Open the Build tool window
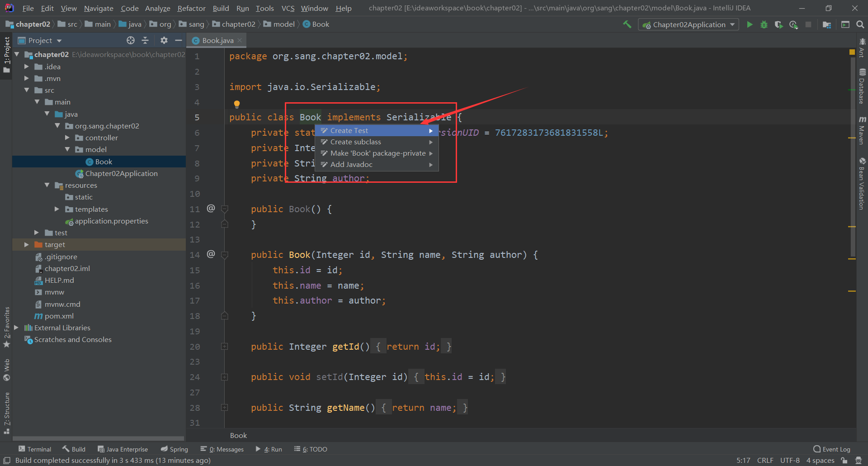 point(74,449)
